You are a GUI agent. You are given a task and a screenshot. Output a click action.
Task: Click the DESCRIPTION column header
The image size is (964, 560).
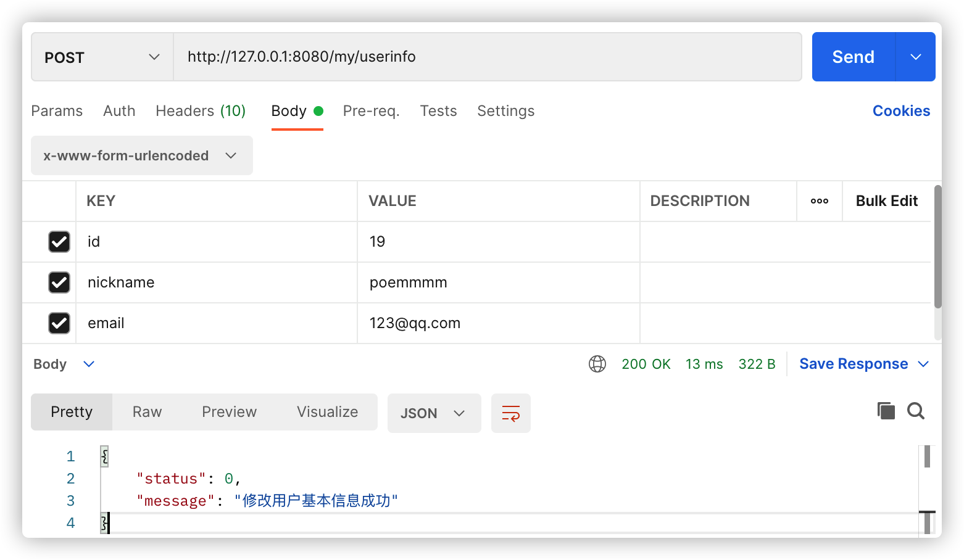coord(700,201)
